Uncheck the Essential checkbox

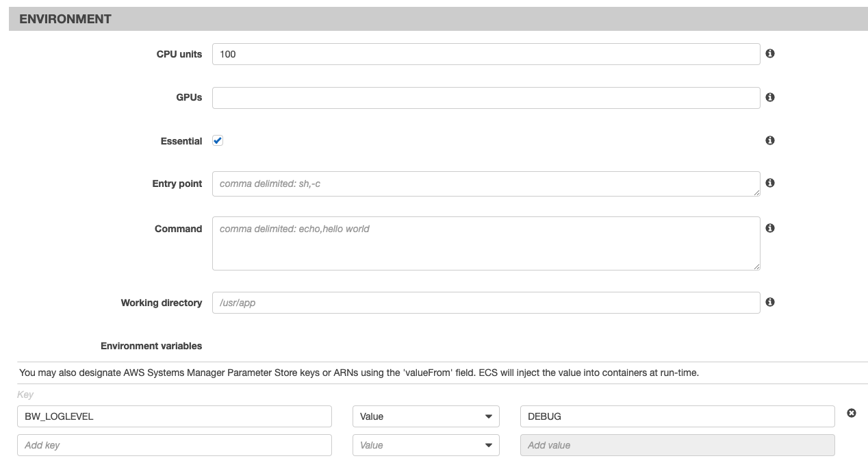click(x=218, y=140)
